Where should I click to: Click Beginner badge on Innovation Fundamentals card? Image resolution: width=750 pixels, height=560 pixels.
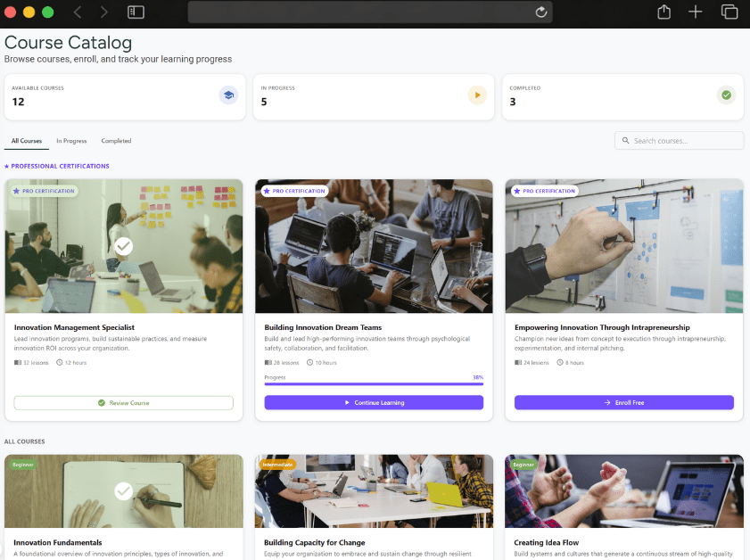pos(23,465)
